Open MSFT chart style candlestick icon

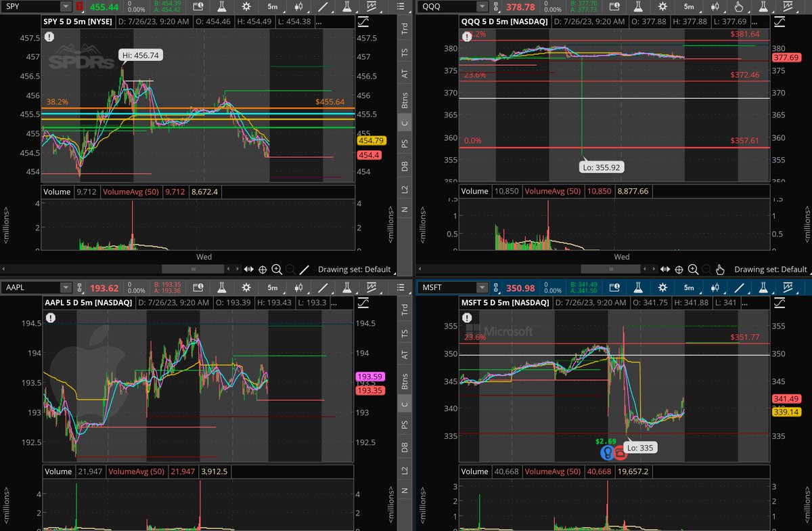click(x=714, y=287)
